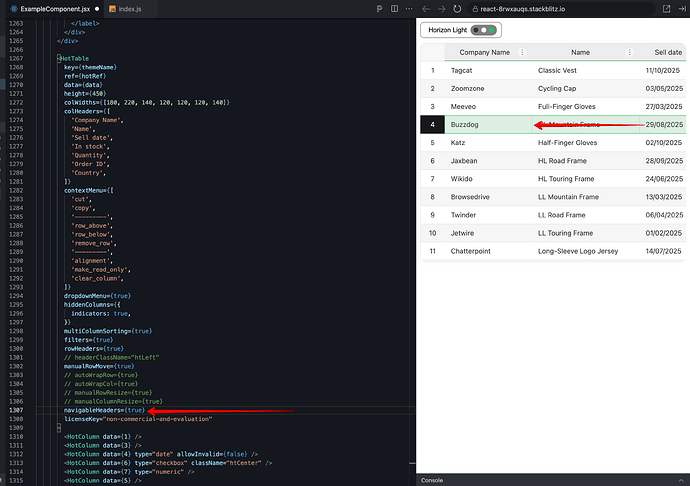The image size is (690, 486).
Task: Click the HL Road Frame cell
Action: 586,161
